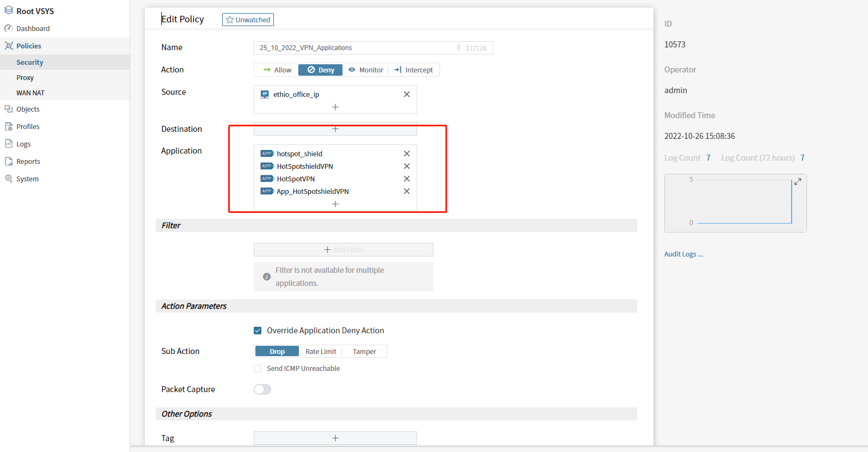Expand the log count chart
Screen dimensions: 868x452
797,181
